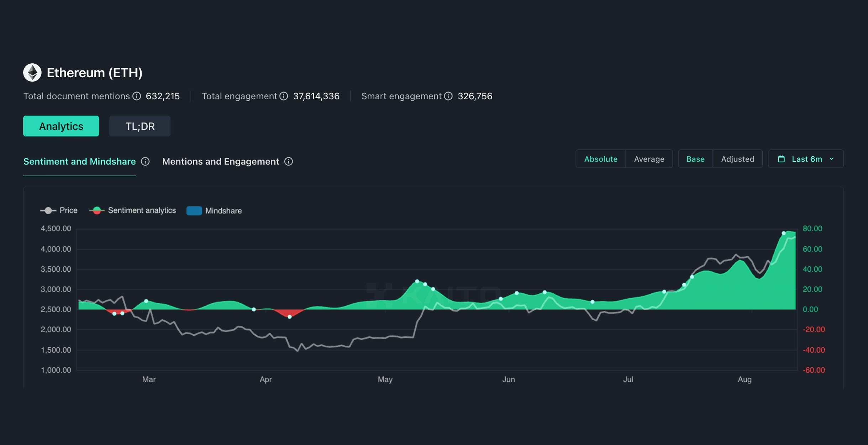Choose Base data option
Image resolution: width=868 pixels, height=445 pixels.
pyautogui.click(x=695, y=159)
